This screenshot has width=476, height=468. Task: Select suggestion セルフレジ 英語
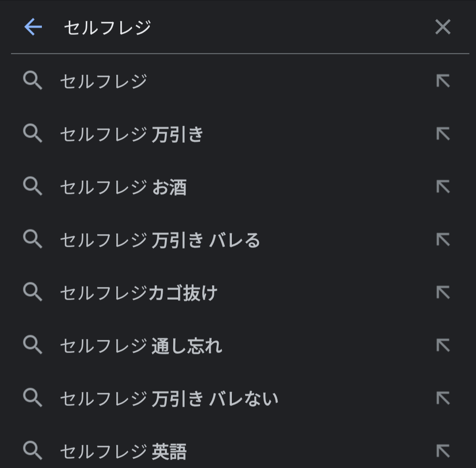point(123,451)
